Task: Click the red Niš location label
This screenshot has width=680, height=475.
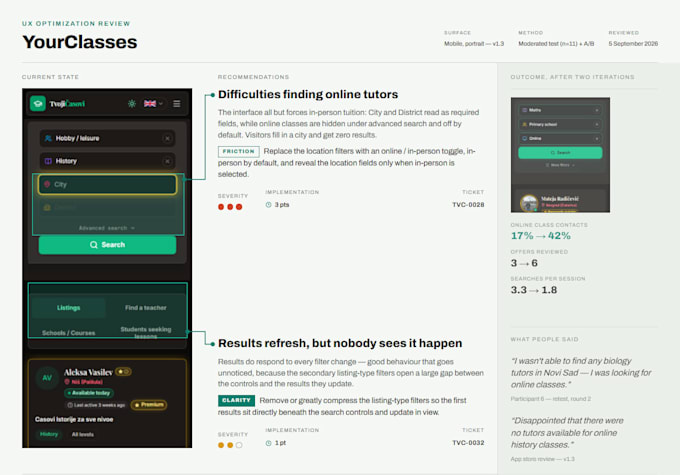Action: 83,382
